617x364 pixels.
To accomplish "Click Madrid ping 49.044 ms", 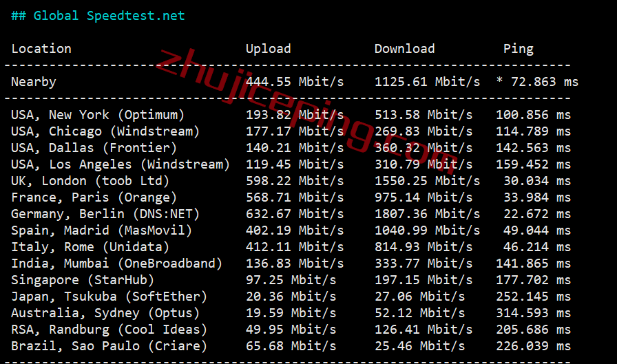I will click(537, 231).
